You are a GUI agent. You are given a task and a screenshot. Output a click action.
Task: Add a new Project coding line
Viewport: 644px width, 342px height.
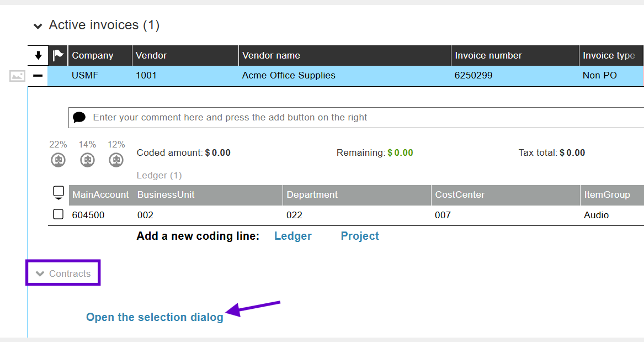[x=360, y=236]
